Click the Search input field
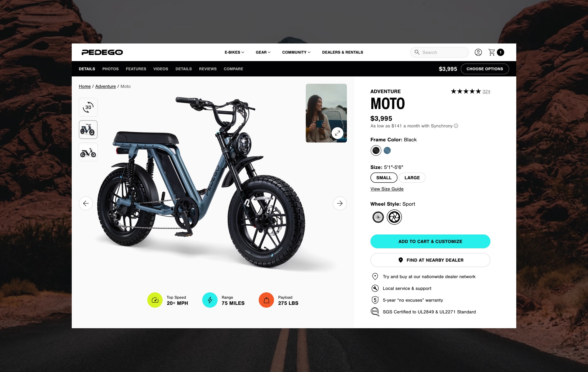Screen dimensions: 588x372 (x=440, y=52)
